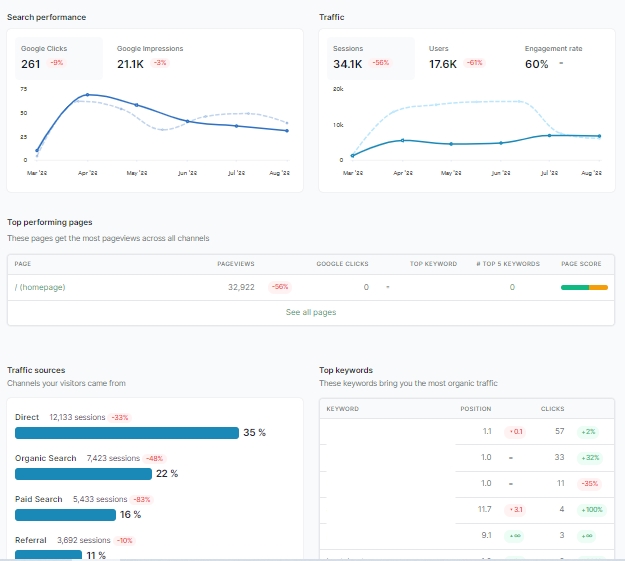The image size is (625, 561).
Task: Sort by the PAGE SCORE column header
Action: (x=581, y=264)
